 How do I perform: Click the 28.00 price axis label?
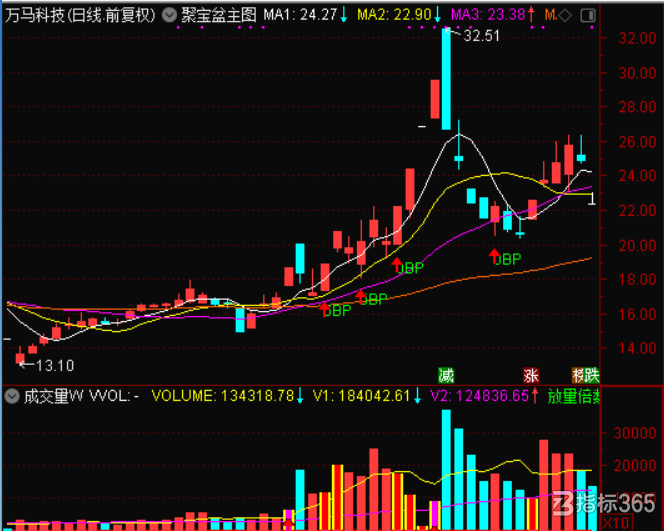[x=637, y=108]
